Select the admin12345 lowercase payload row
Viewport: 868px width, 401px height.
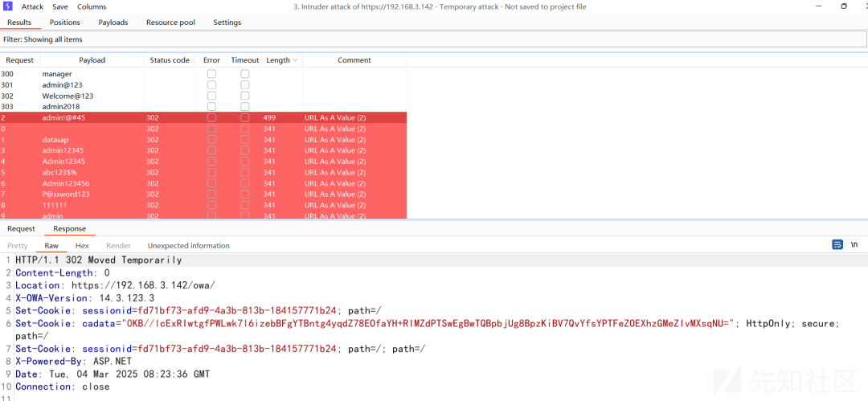(203, 150)
